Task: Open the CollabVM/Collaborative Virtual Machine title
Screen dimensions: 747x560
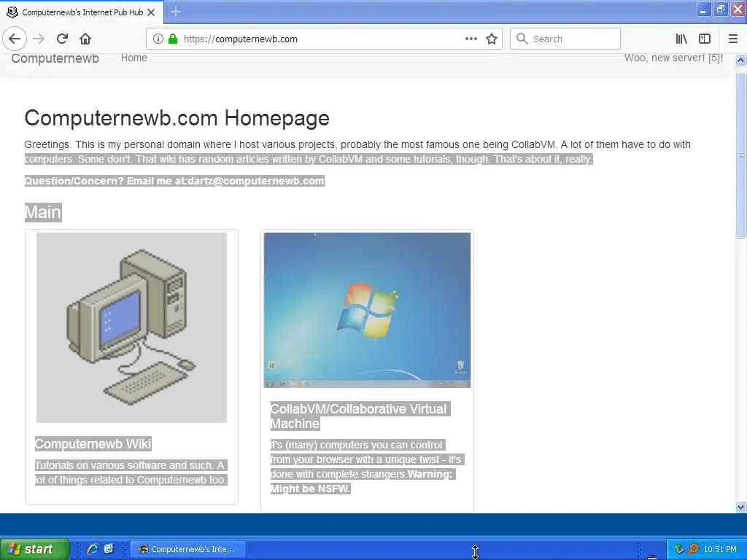Action: (x=360, y=416)
